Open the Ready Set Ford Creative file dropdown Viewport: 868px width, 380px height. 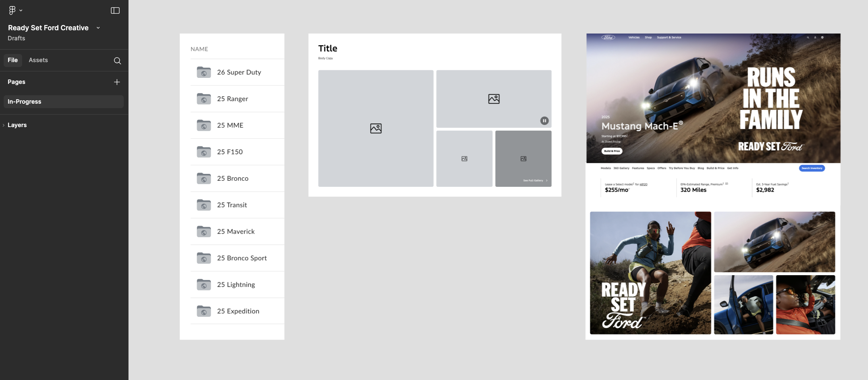point(98,28)
